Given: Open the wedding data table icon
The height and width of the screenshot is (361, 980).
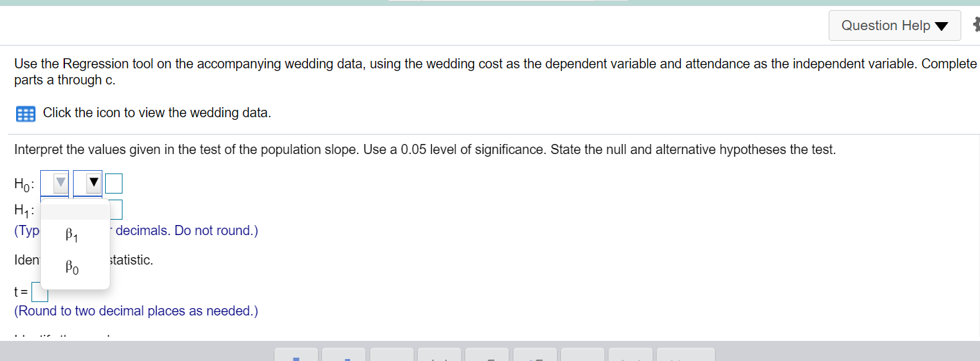Looking at the screenshot, I should click(x=25, y=113).
